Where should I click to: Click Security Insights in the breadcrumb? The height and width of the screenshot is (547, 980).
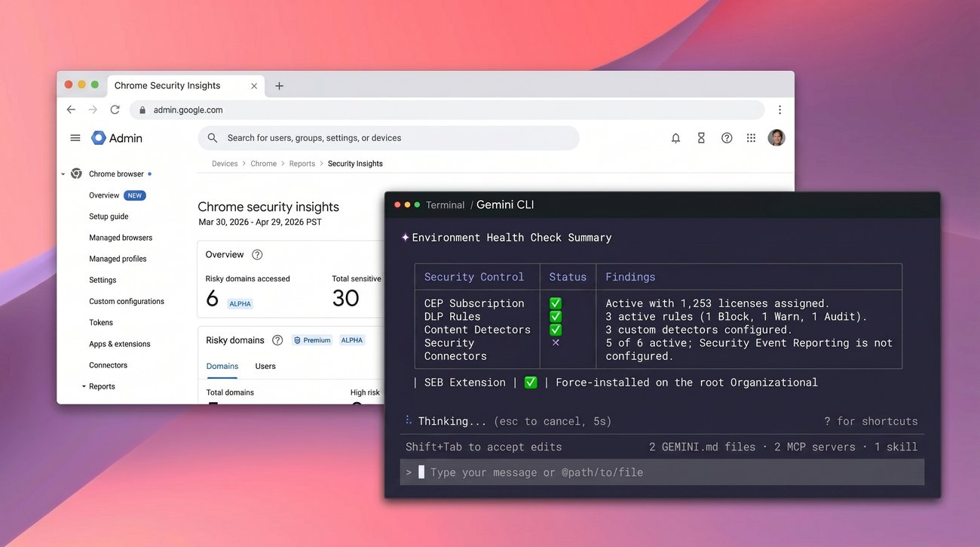355,164
